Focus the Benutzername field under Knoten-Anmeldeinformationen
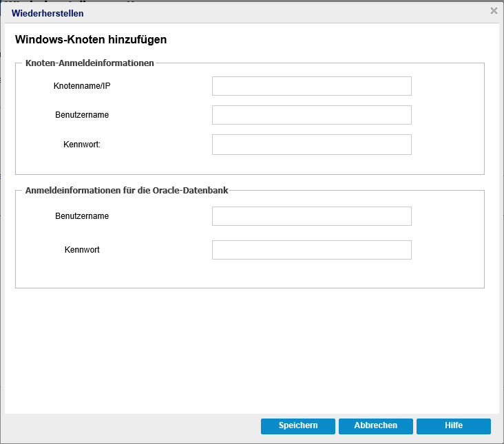 [311, 115]
